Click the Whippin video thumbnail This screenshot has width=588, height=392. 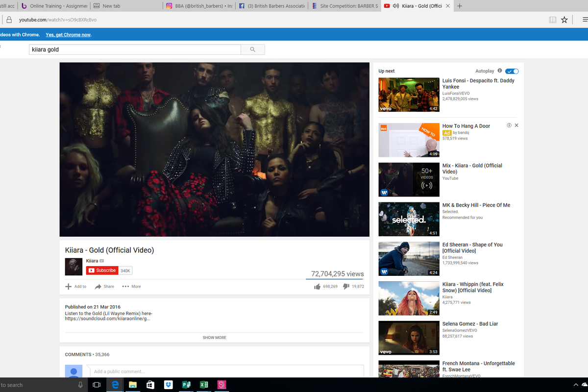[x=409, y=298]
